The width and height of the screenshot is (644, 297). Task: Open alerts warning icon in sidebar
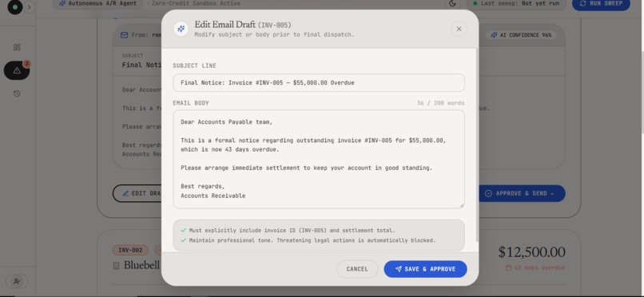17,70
